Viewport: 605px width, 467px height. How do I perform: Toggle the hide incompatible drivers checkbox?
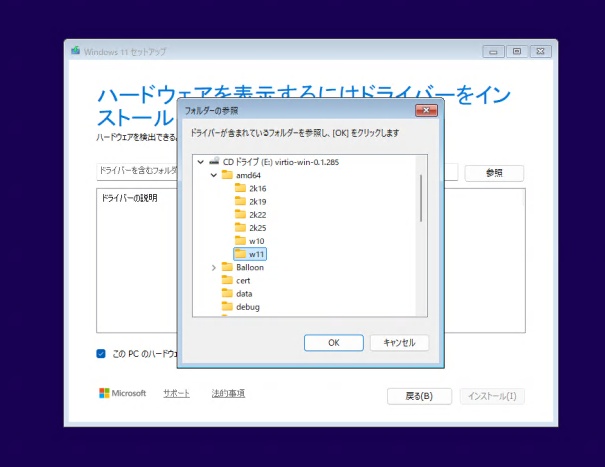click(x=101, y=353)
